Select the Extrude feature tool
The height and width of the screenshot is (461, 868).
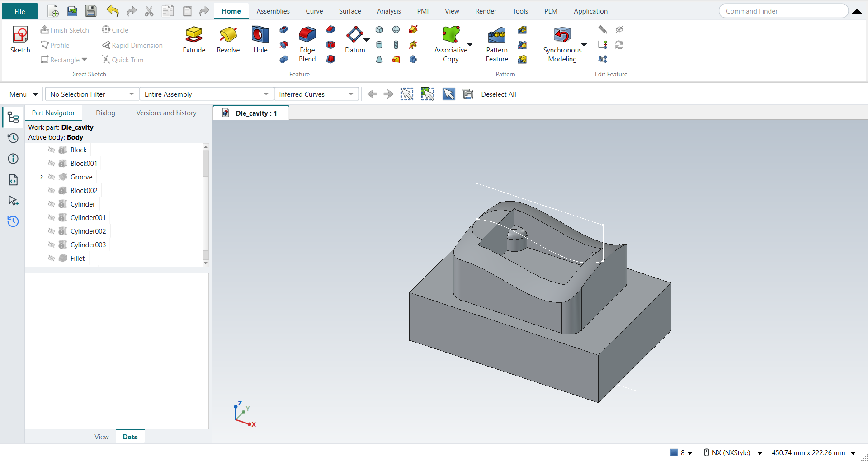[x=194, y=40]
